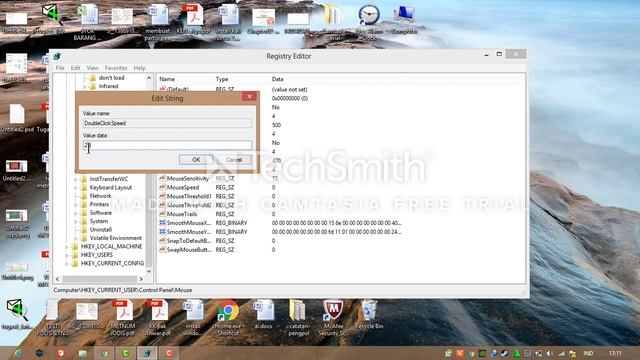The width and height of the screenshot is (640, 360).
Task: Open the Edit menu
Action: pos(76,68)
